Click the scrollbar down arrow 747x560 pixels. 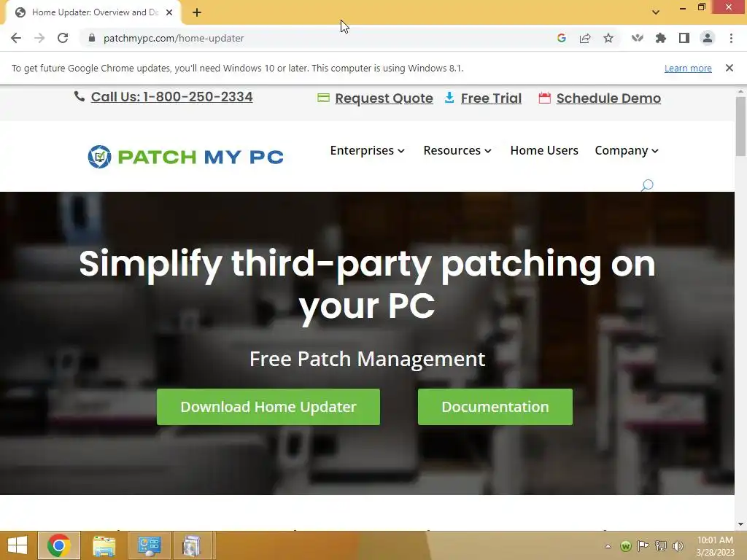pyautogui.click(x=740, y=524)
